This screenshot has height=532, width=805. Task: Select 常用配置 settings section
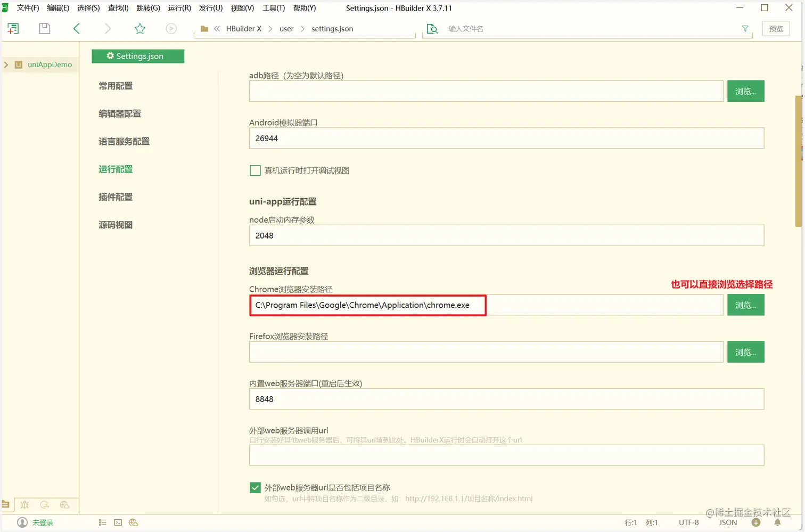(116, 86)
